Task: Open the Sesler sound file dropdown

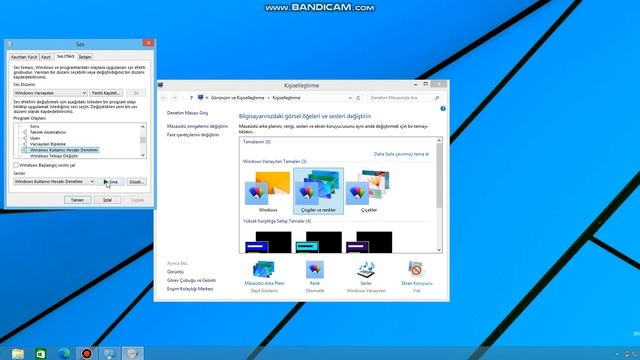Action: click(54, 182)
